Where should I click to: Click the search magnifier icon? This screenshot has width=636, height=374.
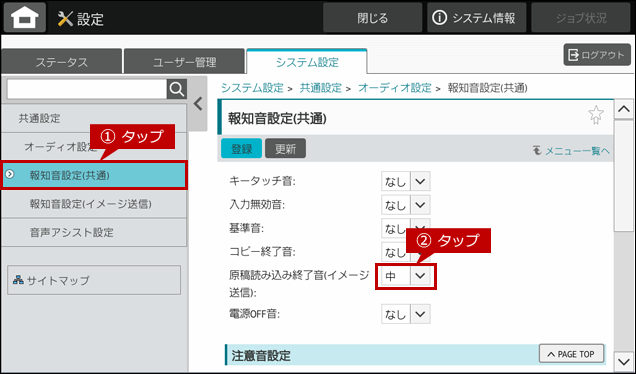177,89
